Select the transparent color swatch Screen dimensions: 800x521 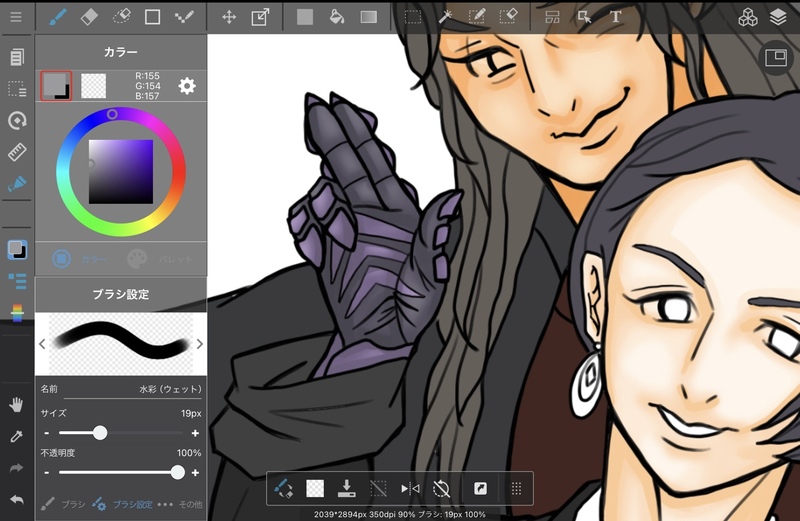point(94,86)
